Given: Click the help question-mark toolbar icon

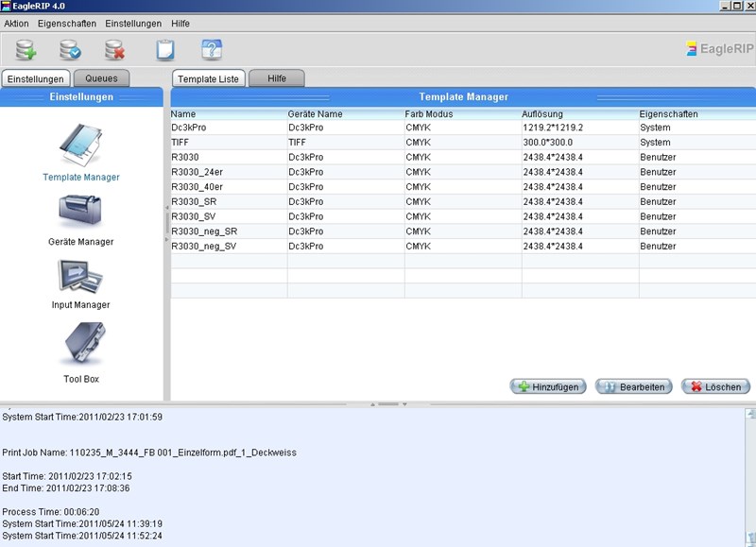Looking at the screenshot, I should coord(212,49).
